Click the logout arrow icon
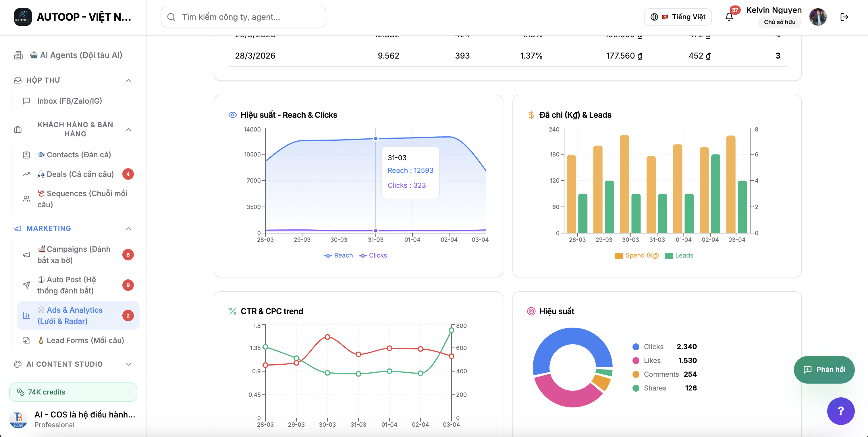868x437 pixels. 844,17
